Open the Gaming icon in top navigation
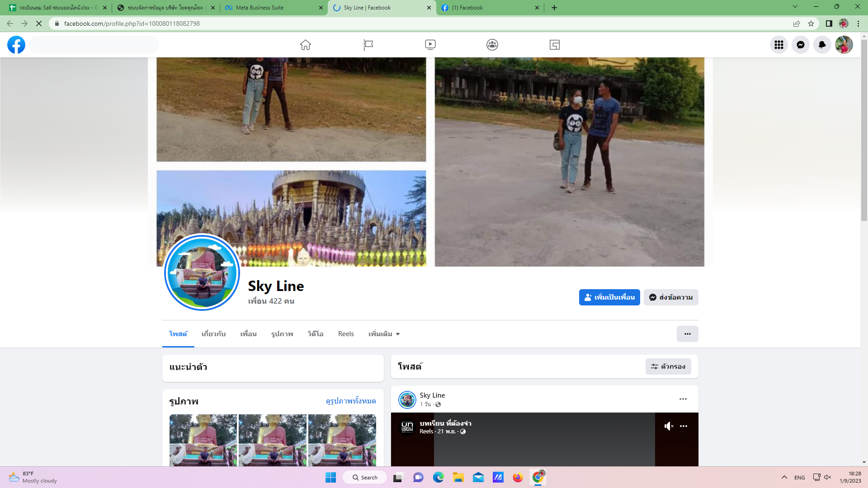The image size is (868, 488). pos(555,45)
